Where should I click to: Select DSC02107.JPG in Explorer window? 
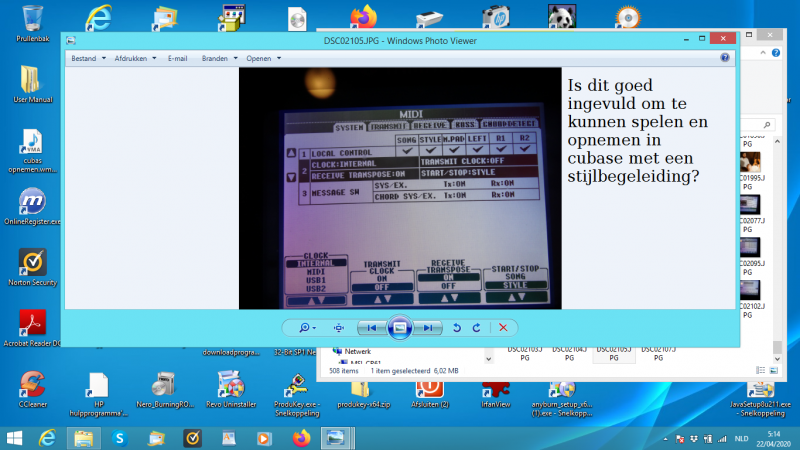coord(659,354)
